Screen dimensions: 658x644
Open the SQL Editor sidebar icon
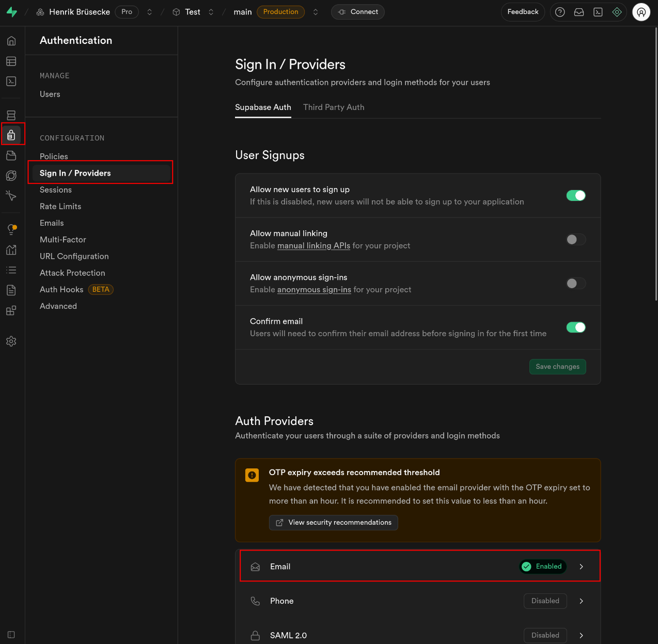(x=11, y=82)
